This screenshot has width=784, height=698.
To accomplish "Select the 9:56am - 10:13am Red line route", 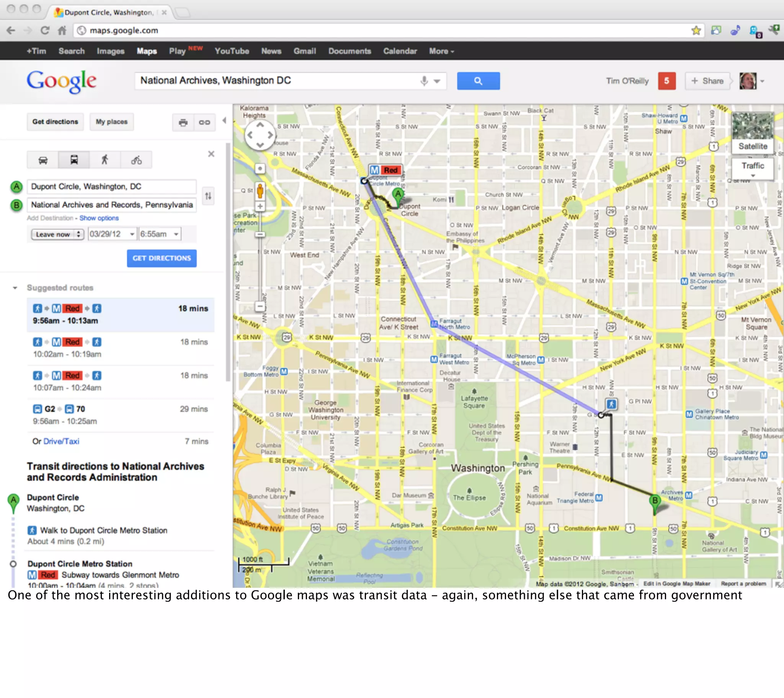I will (x=121, y=315).
